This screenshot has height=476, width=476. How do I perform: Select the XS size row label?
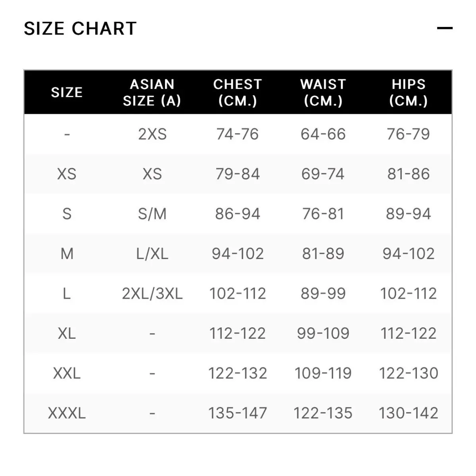(67, 174)
